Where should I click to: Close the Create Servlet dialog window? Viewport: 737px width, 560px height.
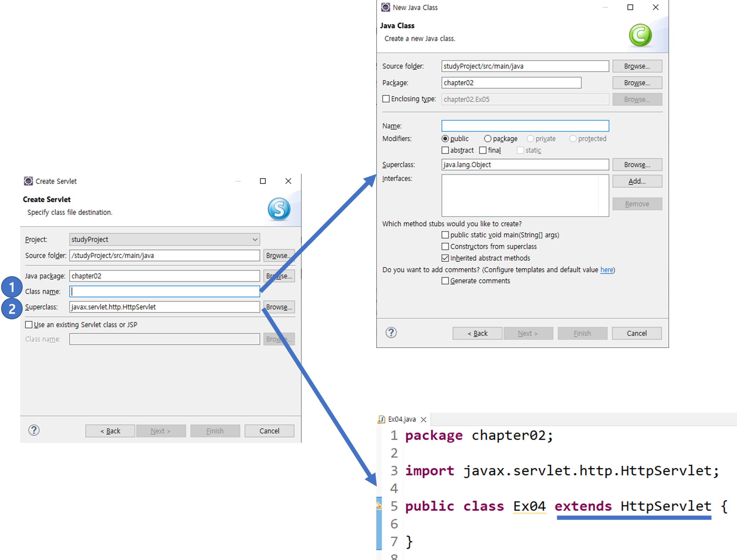(x=288, y=181)
